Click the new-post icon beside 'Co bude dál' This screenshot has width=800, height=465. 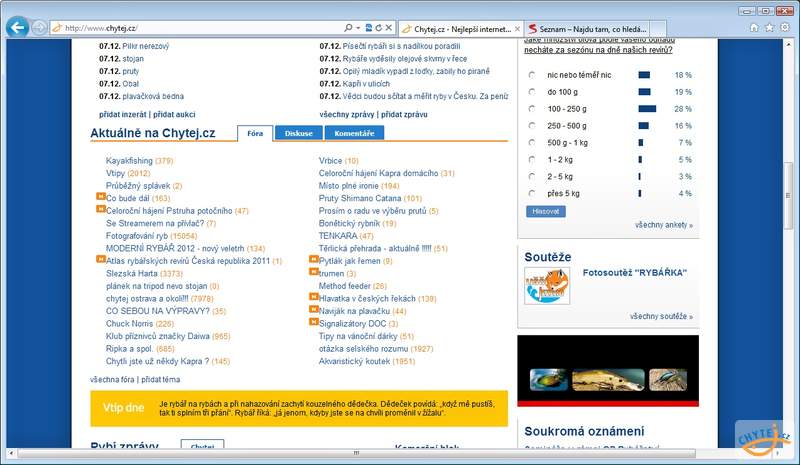pyautogui.click(x=101, y=197)
